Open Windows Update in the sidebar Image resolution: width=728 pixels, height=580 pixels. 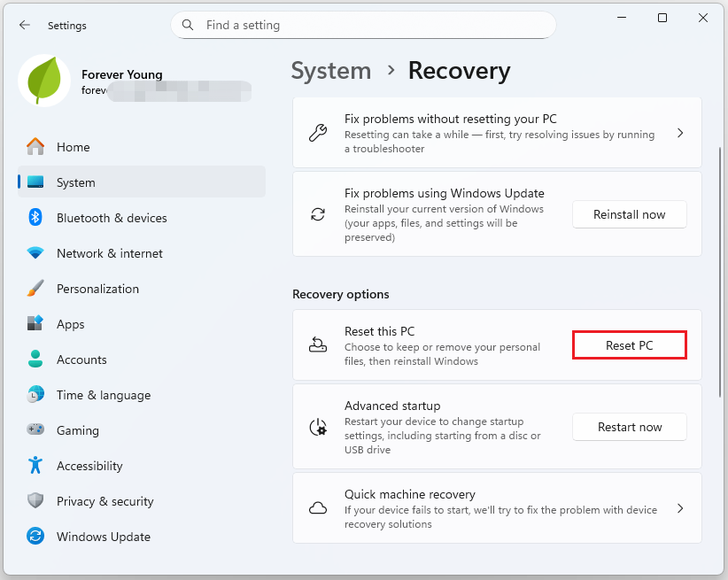click(x=142, y=537)
